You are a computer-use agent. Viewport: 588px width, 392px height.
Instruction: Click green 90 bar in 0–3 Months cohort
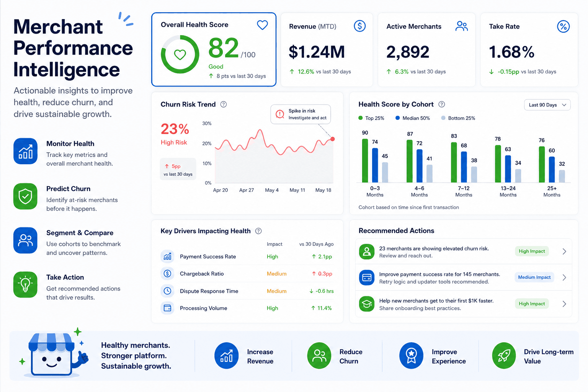point(365,160)
